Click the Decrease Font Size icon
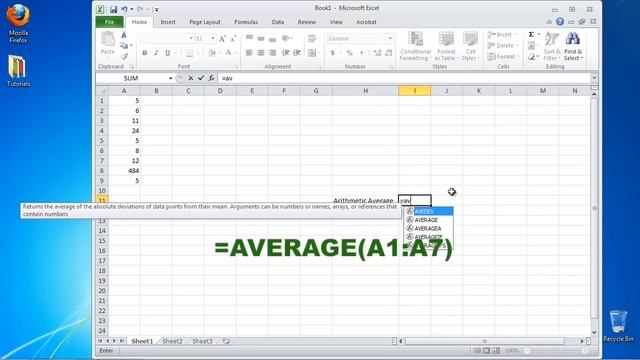 233,39
